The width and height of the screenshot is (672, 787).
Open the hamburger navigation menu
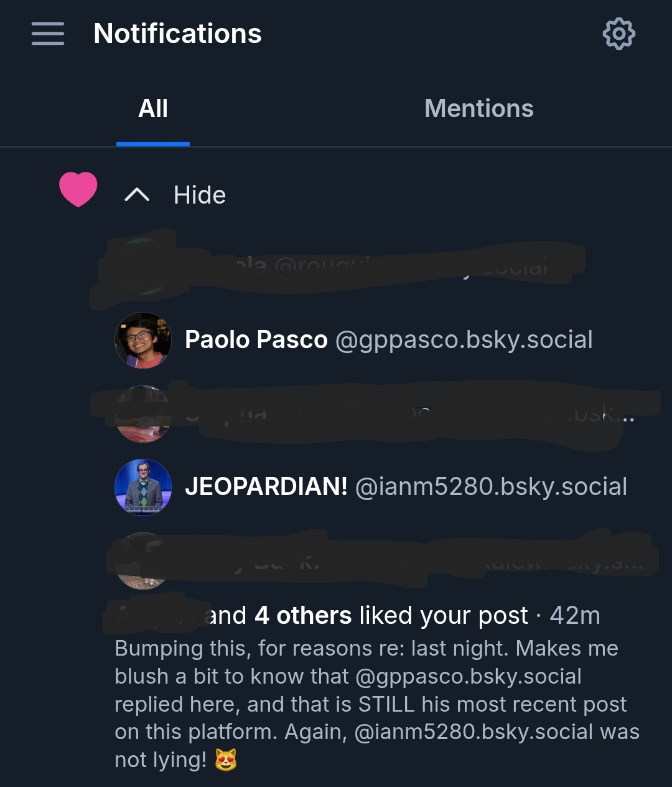coord(48,34)
